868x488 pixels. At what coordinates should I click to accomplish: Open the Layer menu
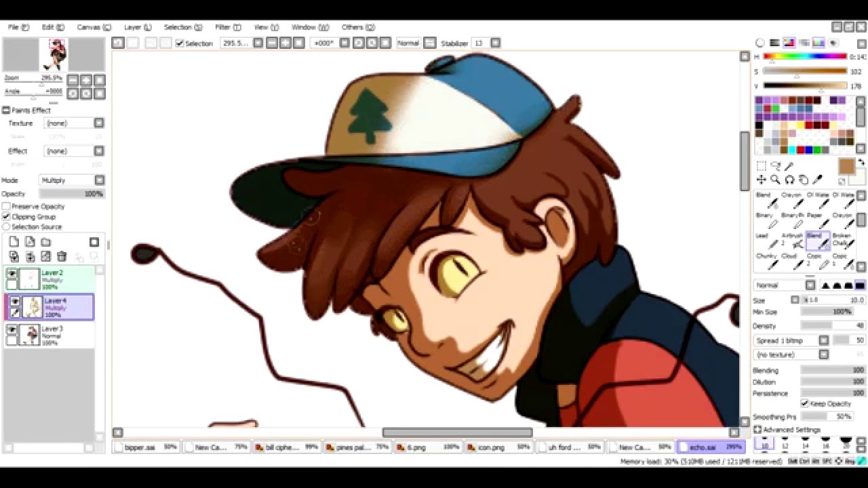(138, 27)
